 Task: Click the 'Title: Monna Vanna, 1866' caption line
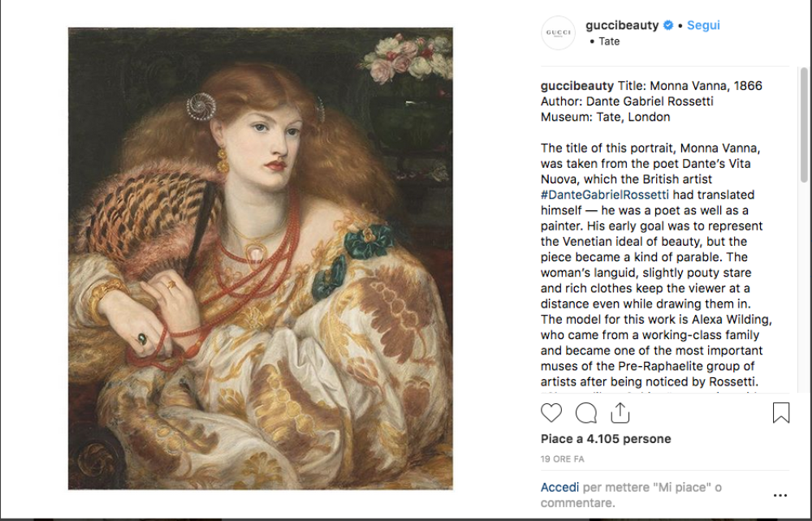690,86
